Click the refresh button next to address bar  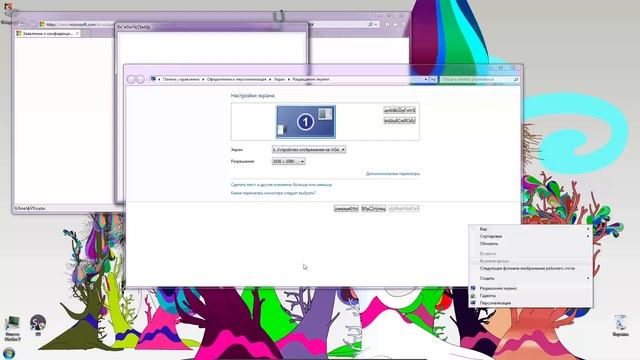(x=433, y=80)
